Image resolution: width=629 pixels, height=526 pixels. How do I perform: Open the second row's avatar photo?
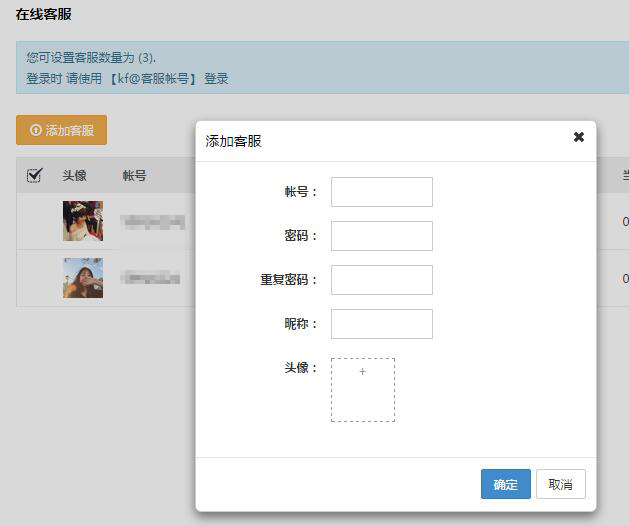click(x=83, y=278)
